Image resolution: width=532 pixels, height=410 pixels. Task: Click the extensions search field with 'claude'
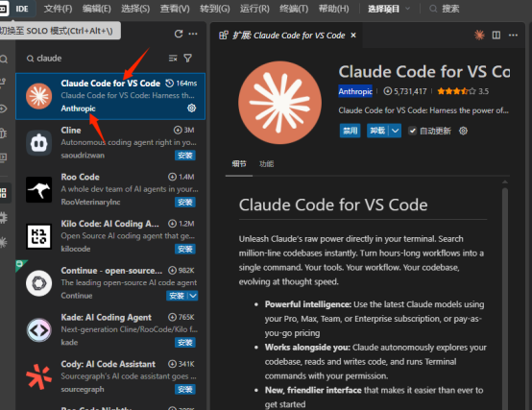click(98, 59)
